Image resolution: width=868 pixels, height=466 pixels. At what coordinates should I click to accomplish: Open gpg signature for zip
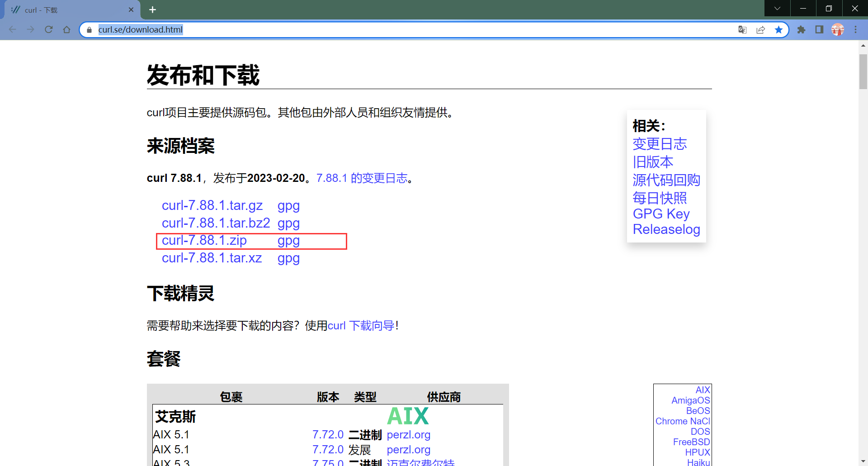click(288, 241)
